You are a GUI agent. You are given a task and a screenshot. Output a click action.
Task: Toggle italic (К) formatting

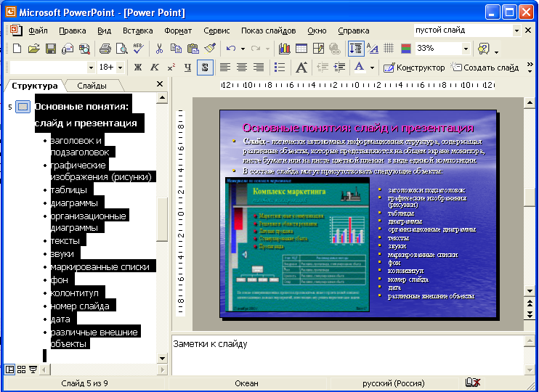(x=155, y=68)
